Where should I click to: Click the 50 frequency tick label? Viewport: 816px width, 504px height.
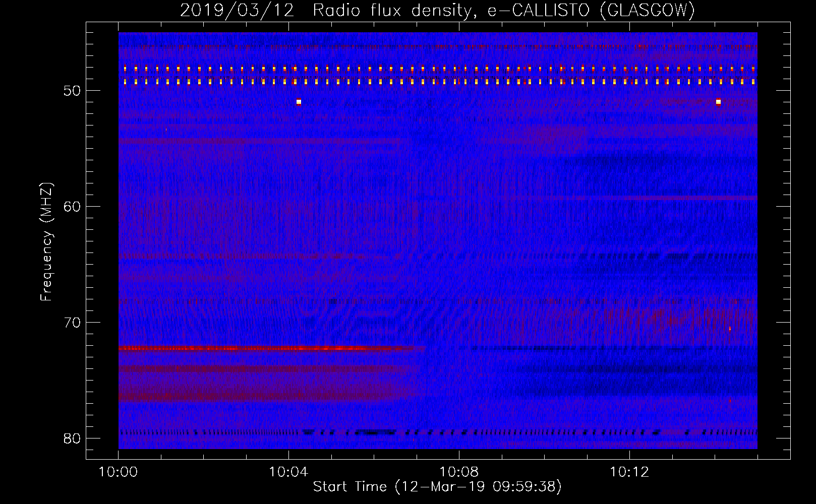click(73, 91)
